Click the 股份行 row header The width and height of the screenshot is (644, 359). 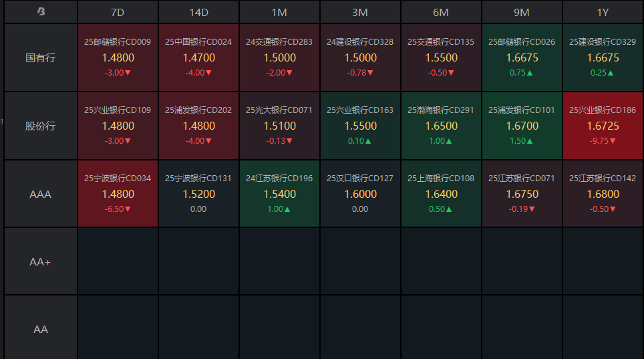pyautogui.click(x=41, y=126)
